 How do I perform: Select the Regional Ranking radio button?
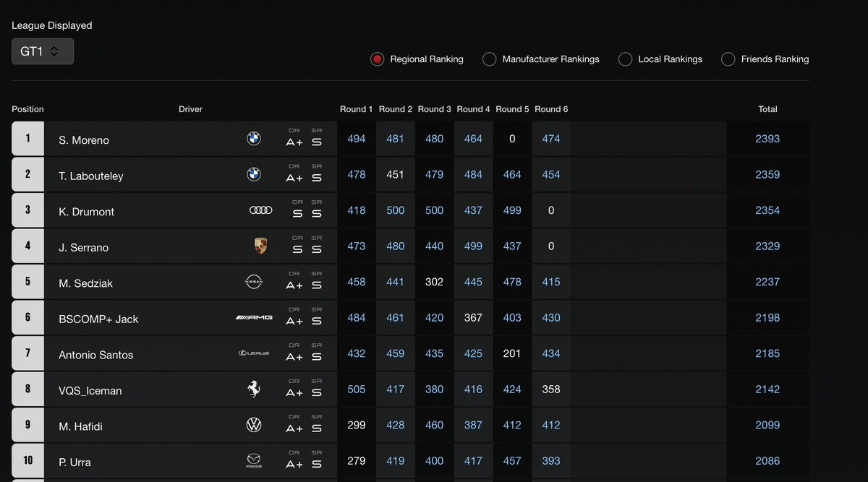pos(377,59)
